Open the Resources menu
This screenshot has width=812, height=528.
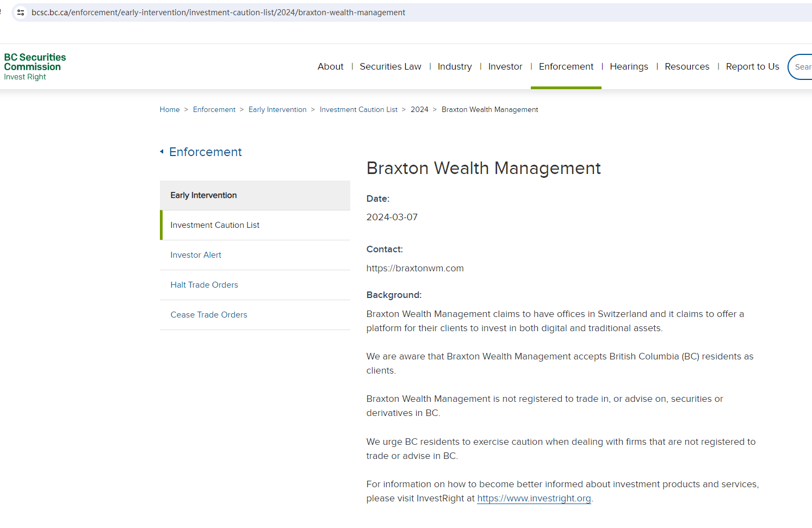[687, 66]
